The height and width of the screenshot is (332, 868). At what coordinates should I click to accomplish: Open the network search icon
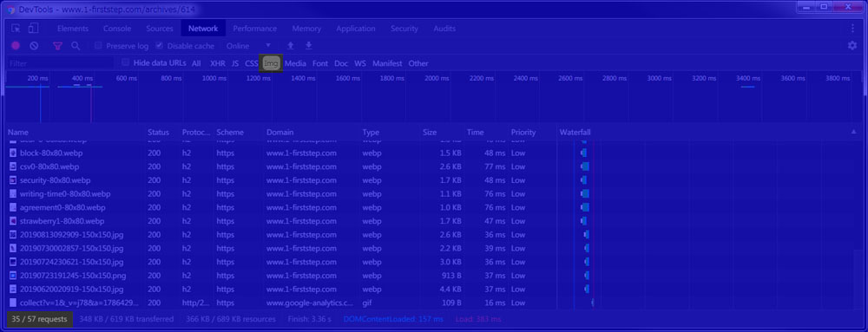[76, 46]
